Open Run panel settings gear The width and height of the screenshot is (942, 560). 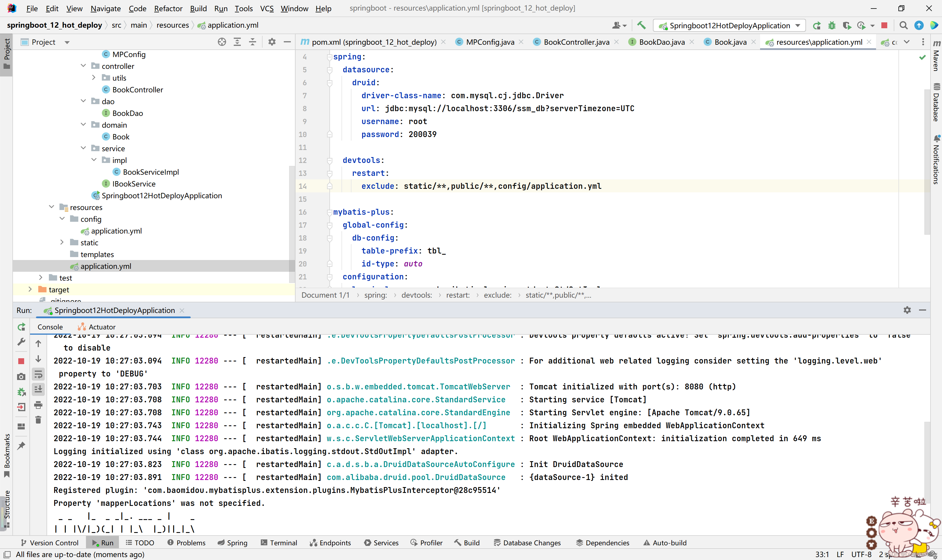[907, 310]
